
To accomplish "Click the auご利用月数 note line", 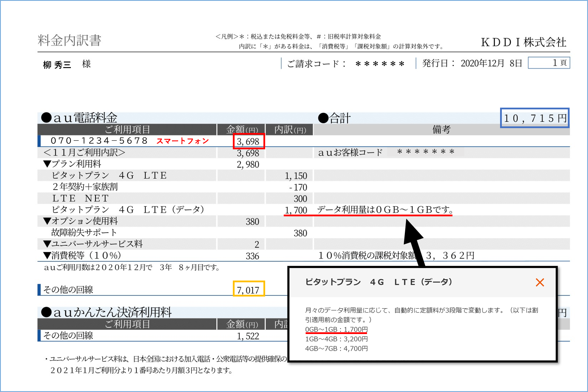I will click(131, 267).
